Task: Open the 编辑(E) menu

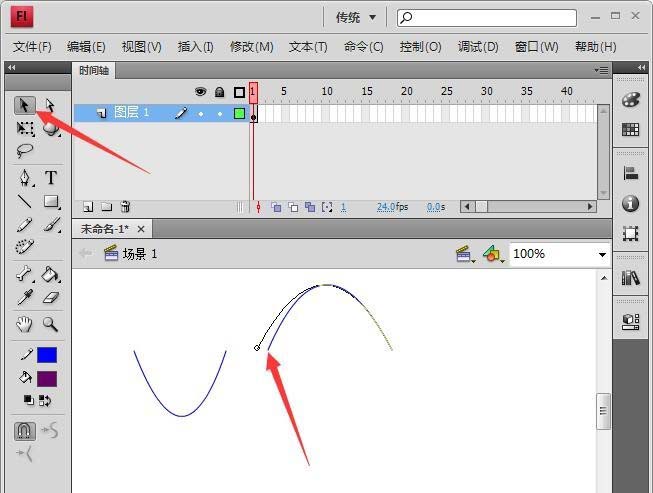Action: coord(86,47)
